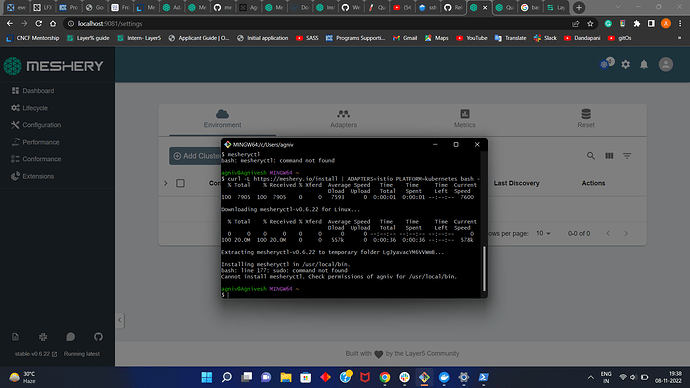Open discussion forum chat icon
The image size is (690, 388).
(70, 337)
